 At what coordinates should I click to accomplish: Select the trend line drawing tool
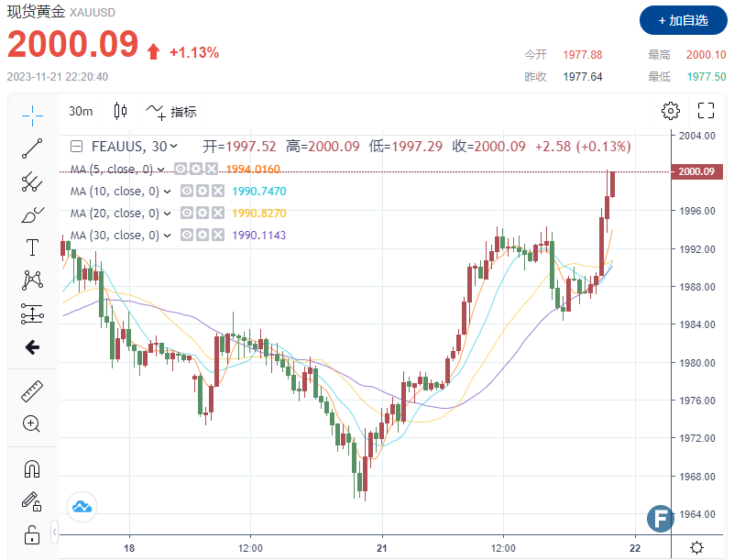point(32,148)
